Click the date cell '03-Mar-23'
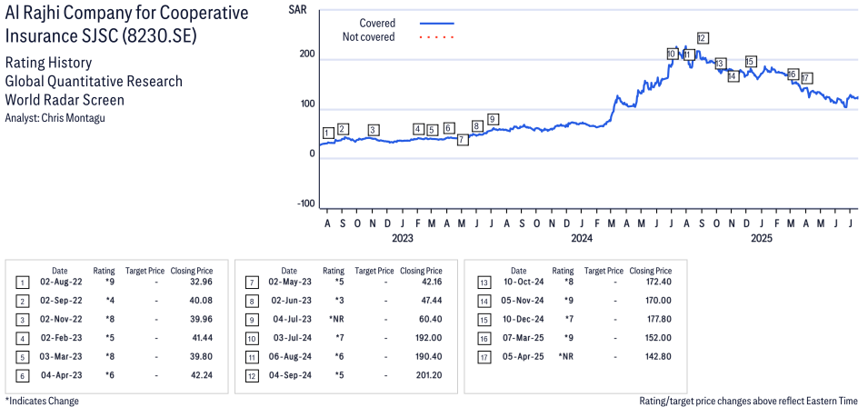The width and height of the screenshot is (868, 407). (x=61, y=356)
